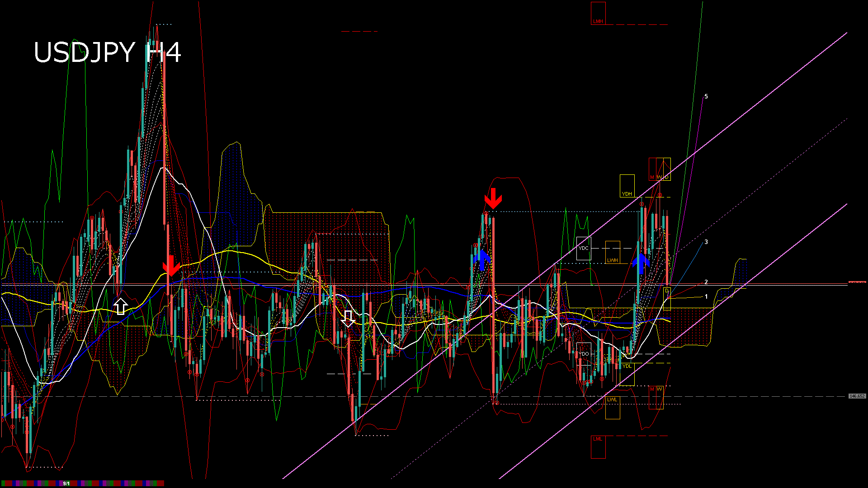Click the lower red M box near LWL
This screenshot has height=488, width=868.
tap(652, 398)
